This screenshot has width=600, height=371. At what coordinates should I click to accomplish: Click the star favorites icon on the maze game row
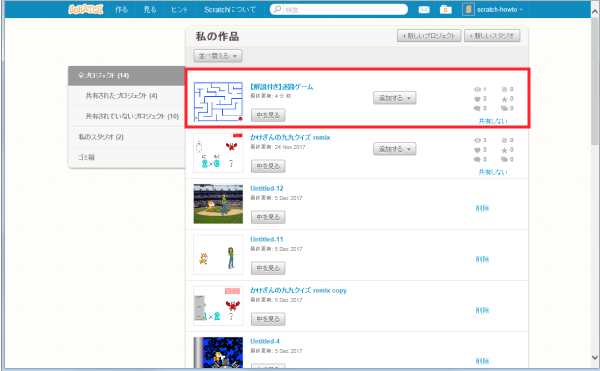click(x=504, y=99)
